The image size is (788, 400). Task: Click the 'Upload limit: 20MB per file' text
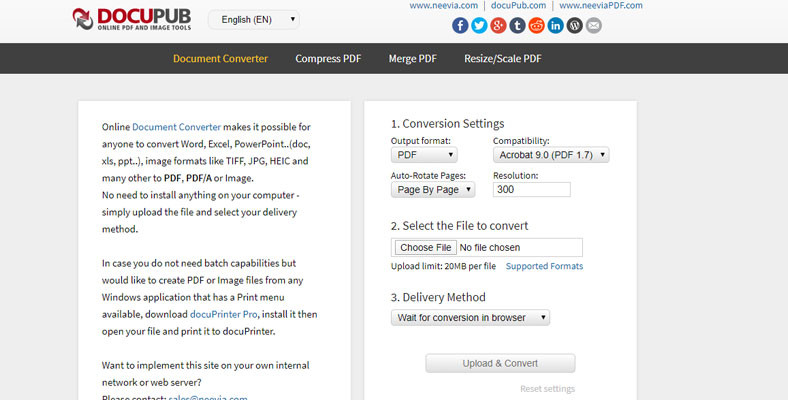pos(443,266)
